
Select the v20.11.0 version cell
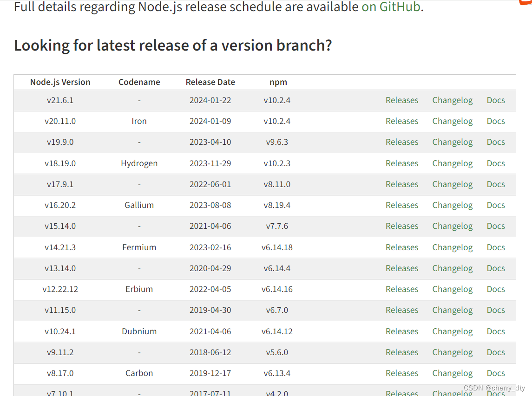tap(60, 121)
